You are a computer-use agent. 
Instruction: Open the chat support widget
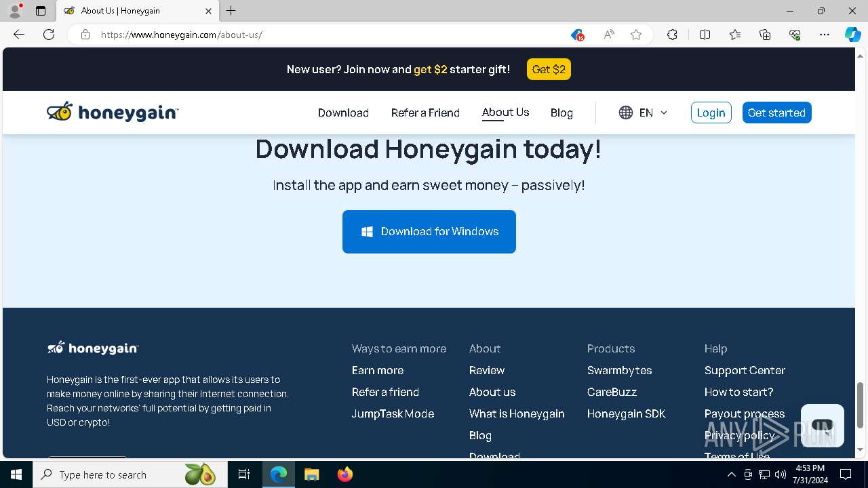pos(823,426)
